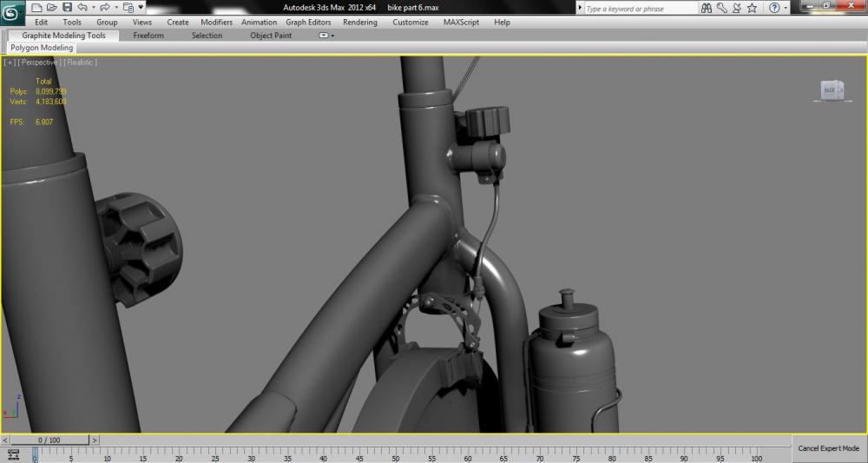
Task: Save the file using the floppy disk icon
Action: [67, 8]
